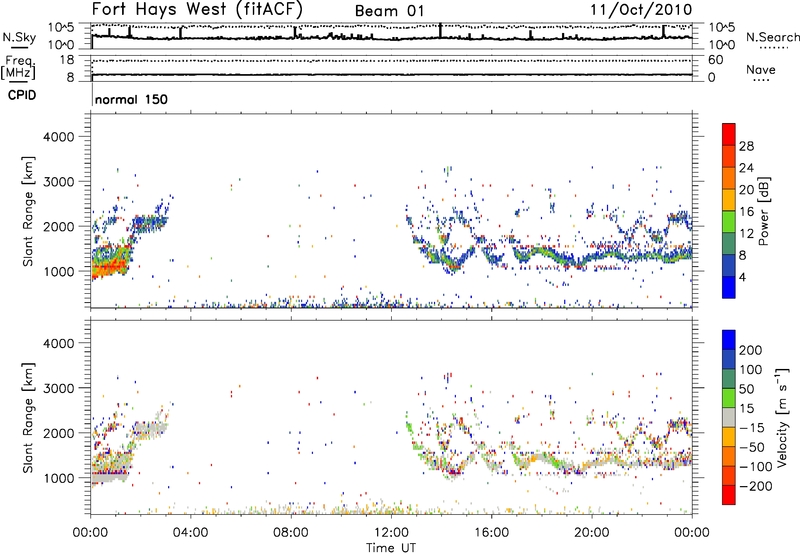Click the "100" label on Velocity colorbar
Screen dimensions: 800x554
pos(751,370)
